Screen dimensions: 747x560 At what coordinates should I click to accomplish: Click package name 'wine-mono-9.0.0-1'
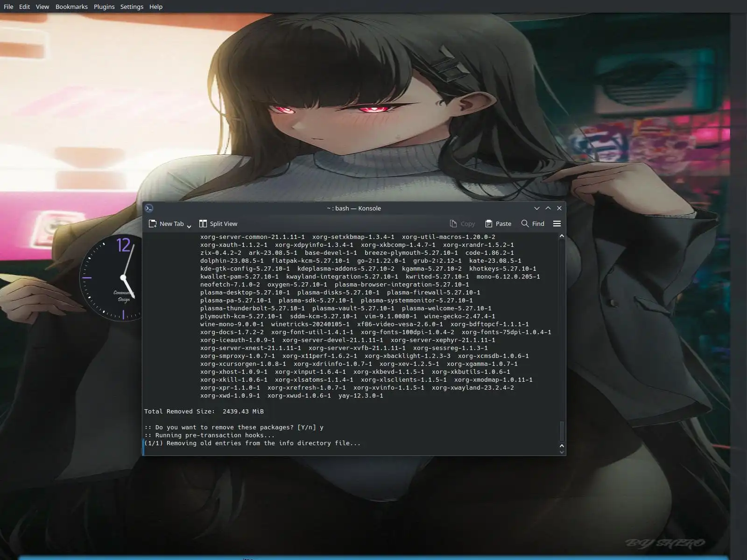click(x=232, y=324)
